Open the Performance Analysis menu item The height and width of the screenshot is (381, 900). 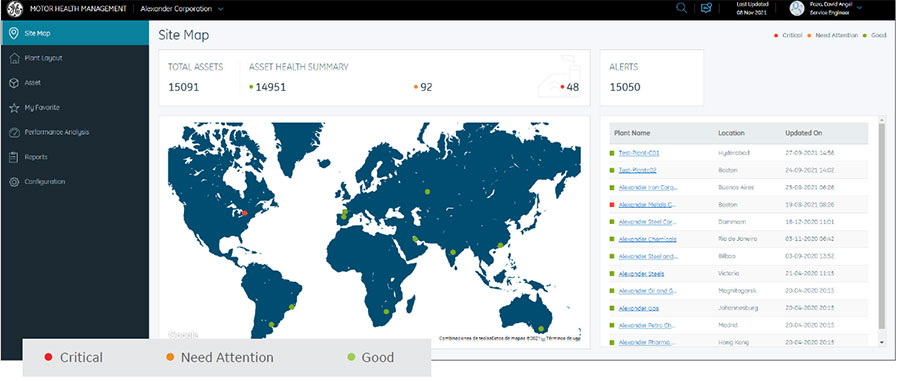click(x=75, y=132)
